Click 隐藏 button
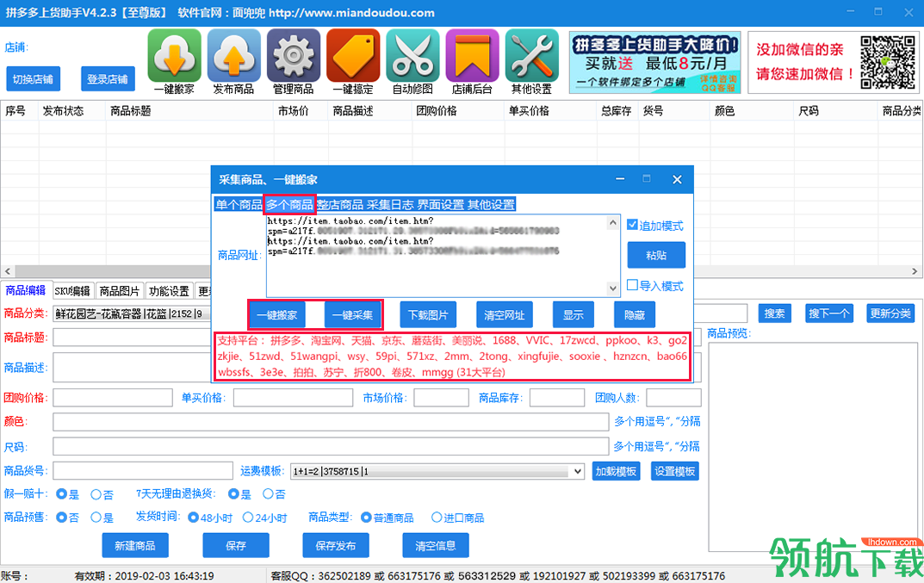 point(634,315)
